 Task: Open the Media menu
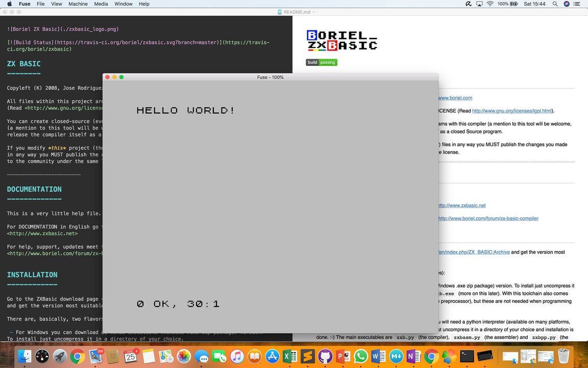click(101, 4)
